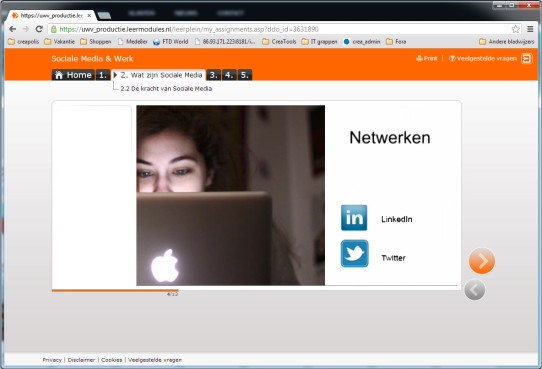Click the grey previous slide arrow
Viewport: 542px width, 369px height.
(x=475, y=290)
